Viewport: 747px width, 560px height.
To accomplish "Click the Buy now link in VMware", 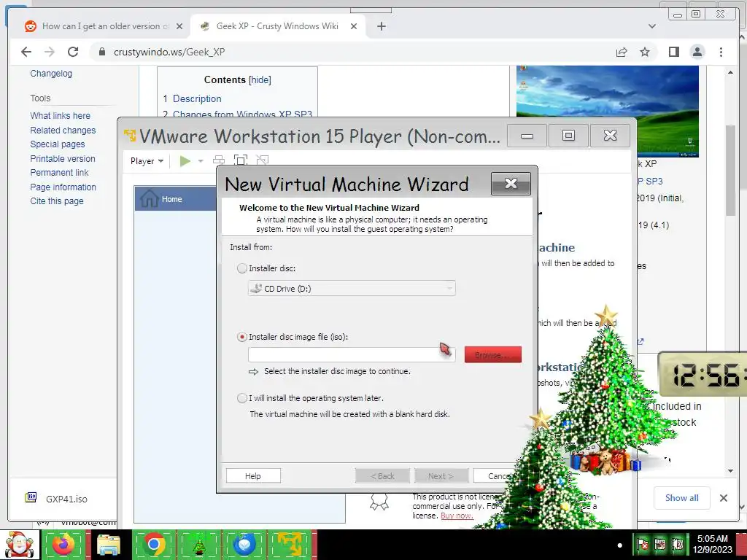I will 457,516.
